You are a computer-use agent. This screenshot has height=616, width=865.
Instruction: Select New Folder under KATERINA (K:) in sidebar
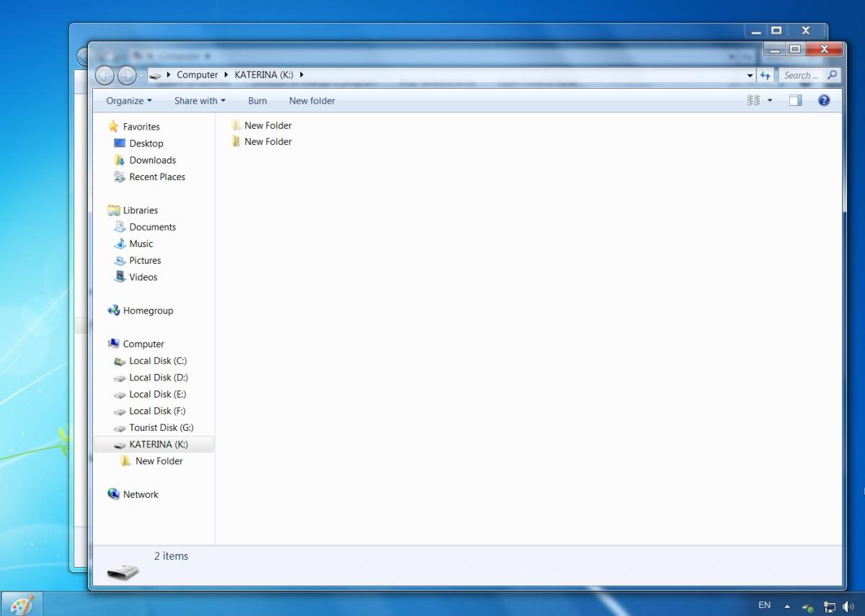152,461
